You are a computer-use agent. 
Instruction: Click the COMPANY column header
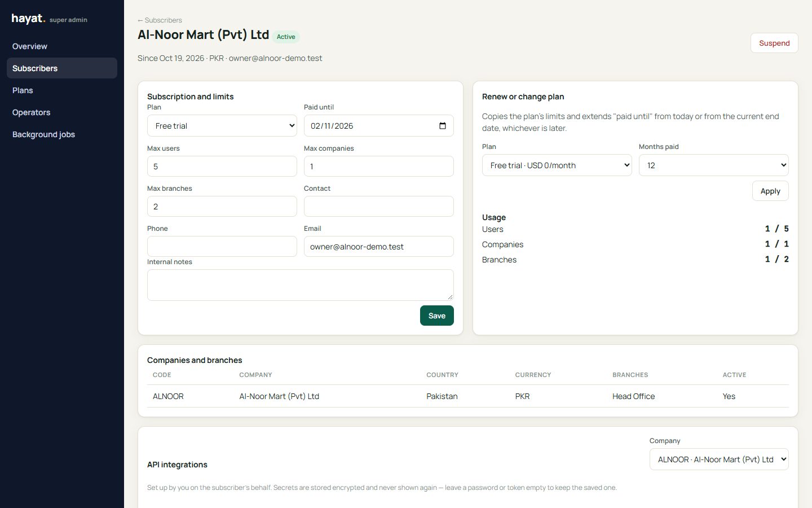coord(255,375)
